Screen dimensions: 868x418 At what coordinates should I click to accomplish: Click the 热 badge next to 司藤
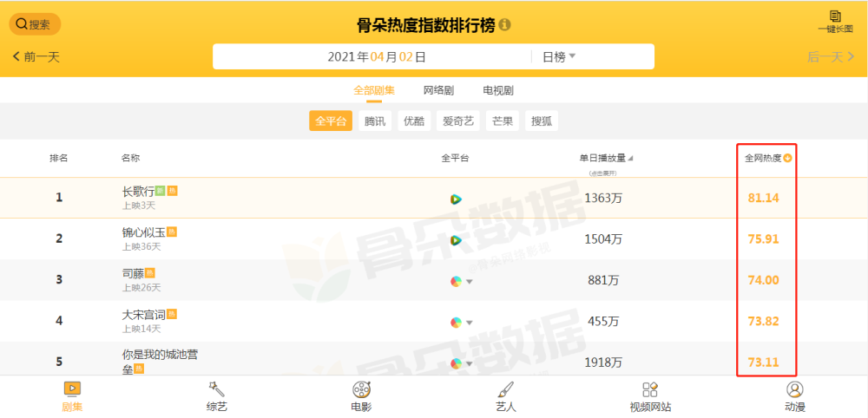[x=150, y=272]
